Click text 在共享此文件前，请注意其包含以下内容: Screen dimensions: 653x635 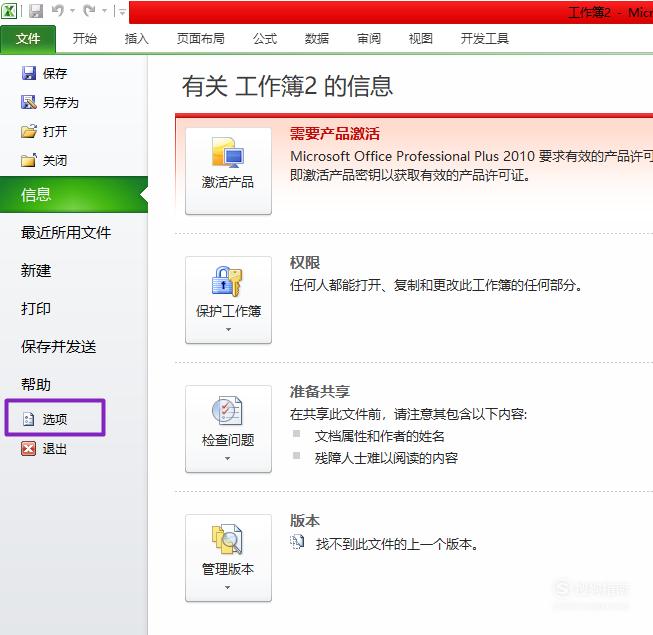point(409,414)
